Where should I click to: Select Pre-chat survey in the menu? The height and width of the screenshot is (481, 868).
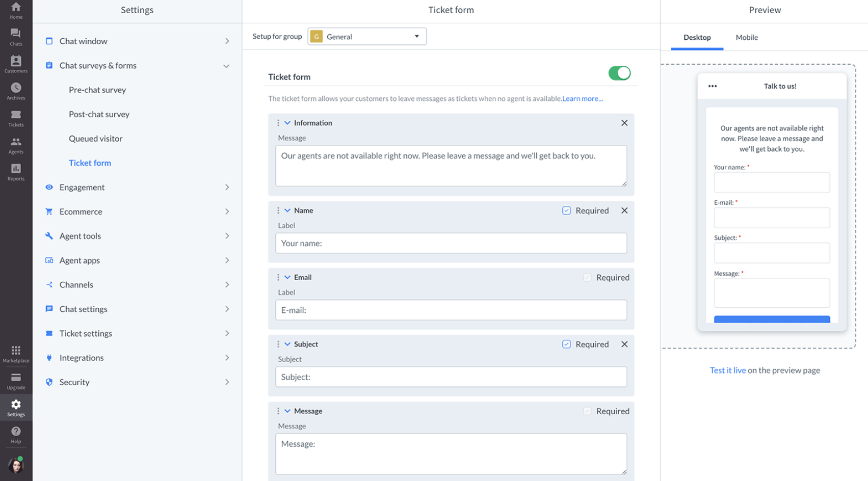(x=97, y=90)
